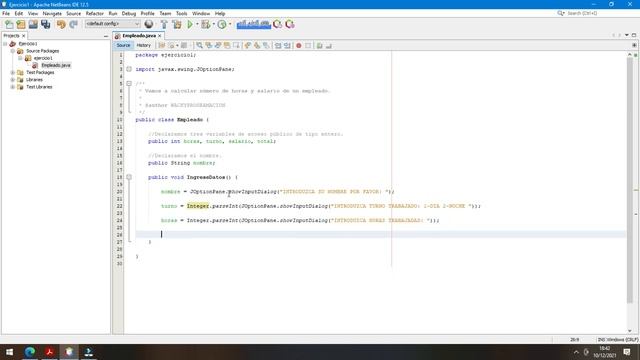Click the New Project toolbar icon
Viewport: 640px width, 360px height.
(21, 24)
